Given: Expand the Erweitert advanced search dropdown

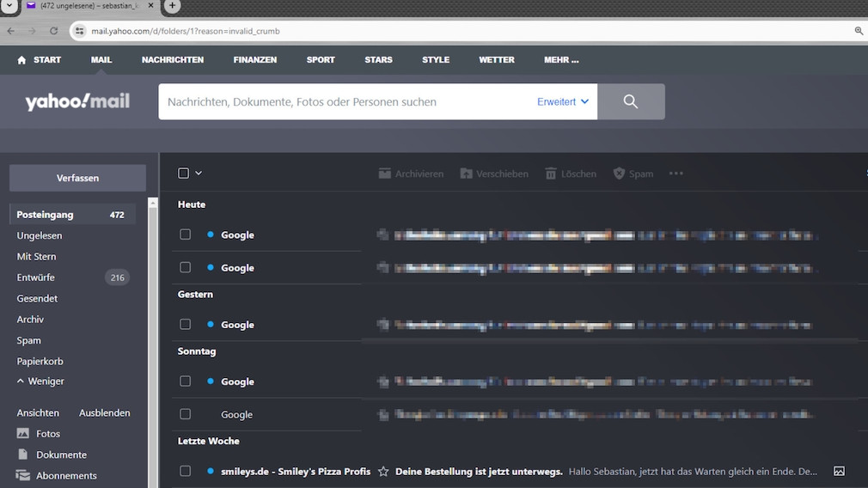Looking at the screenshot, I should pos(562,101).
